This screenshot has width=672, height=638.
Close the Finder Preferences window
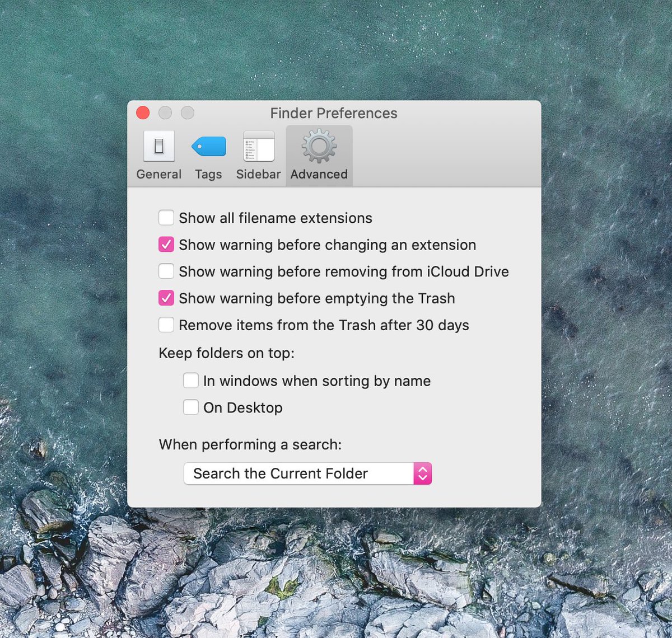pos(143,113)
